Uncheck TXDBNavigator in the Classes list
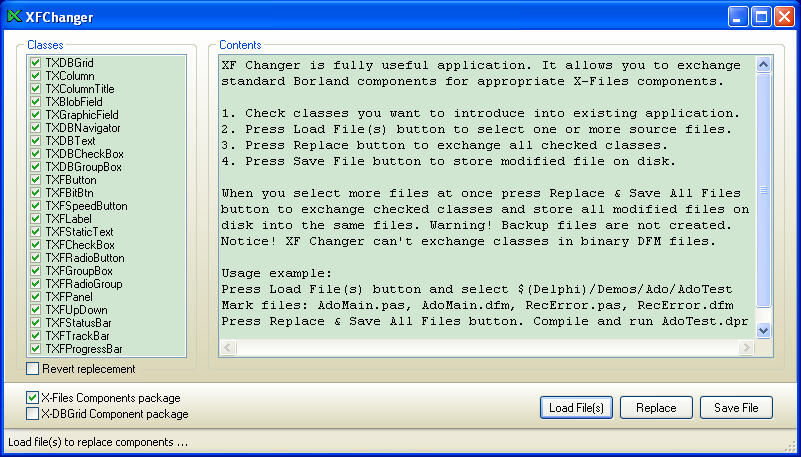Image resolution: width=801 pixels, height=457 pixels. coord(35,128)
